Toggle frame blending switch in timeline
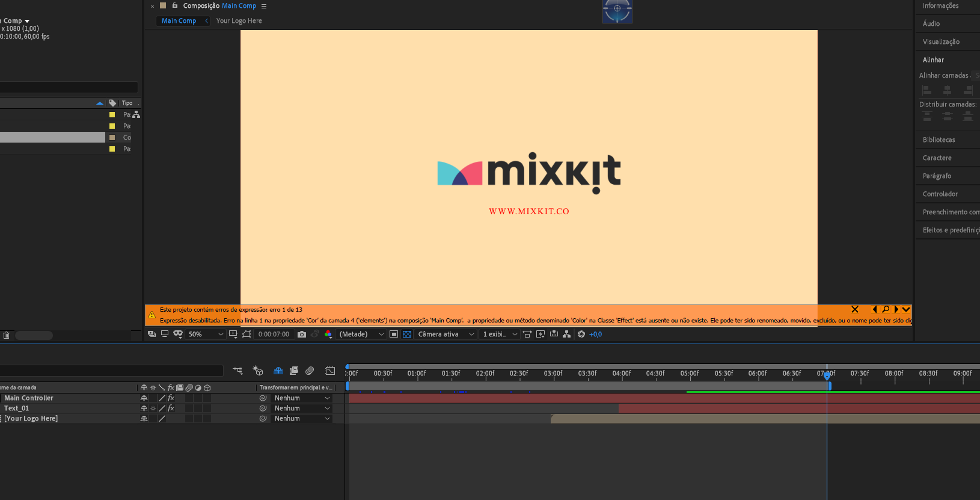The image size is (980, 500). (294, 371)
